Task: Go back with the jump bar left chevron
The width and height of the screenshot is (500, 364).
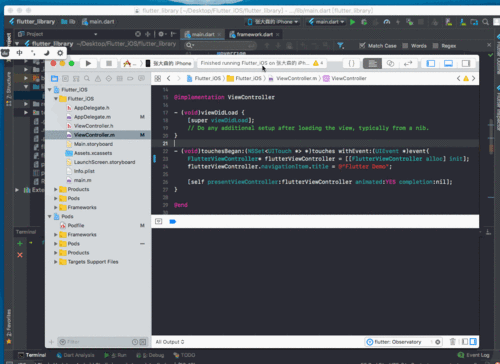Action: (x=169, y=78)
